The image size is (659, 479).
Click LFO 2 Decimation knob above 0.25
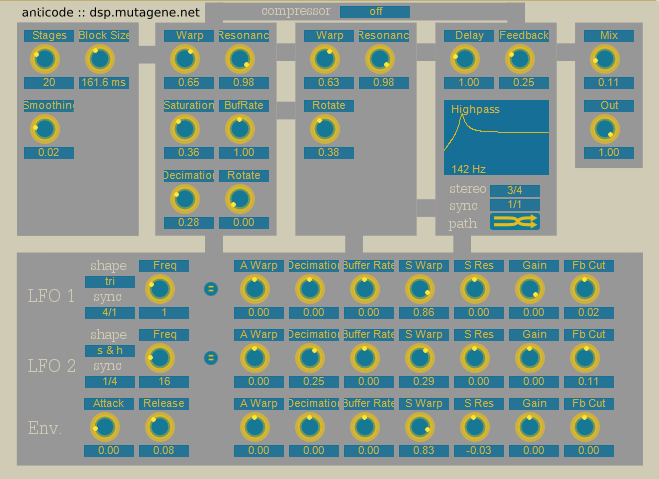[310, 358]
